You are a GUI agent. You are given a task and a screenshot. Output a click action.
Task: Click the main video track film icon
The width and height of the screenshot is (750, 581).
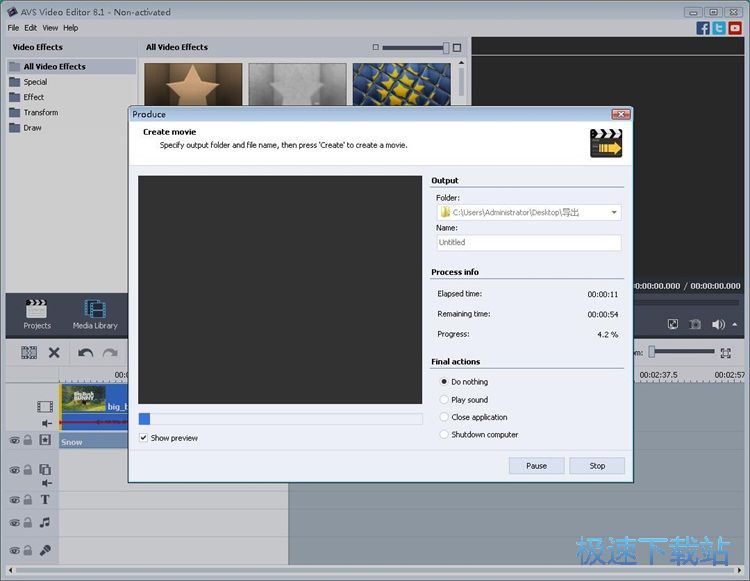pos(45,406)
